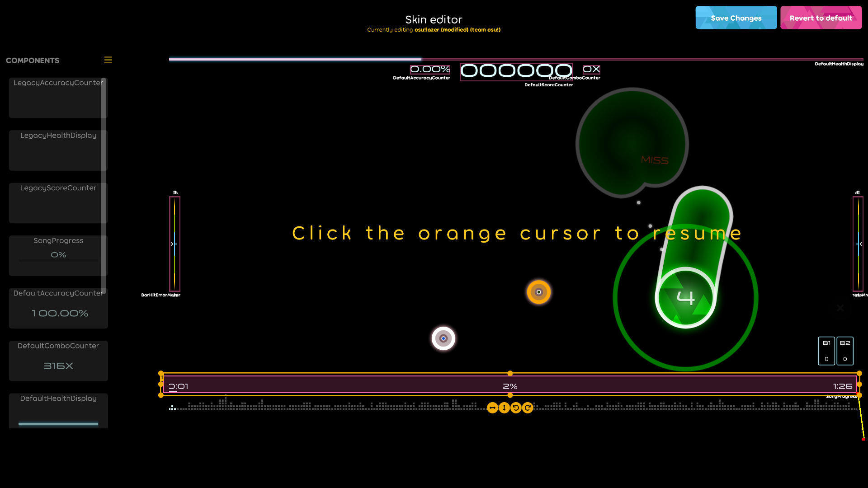Rotate the selection counter-clockwise with the rotate-left icon
This screenshot has width=868, height=488.
[516, 407]
